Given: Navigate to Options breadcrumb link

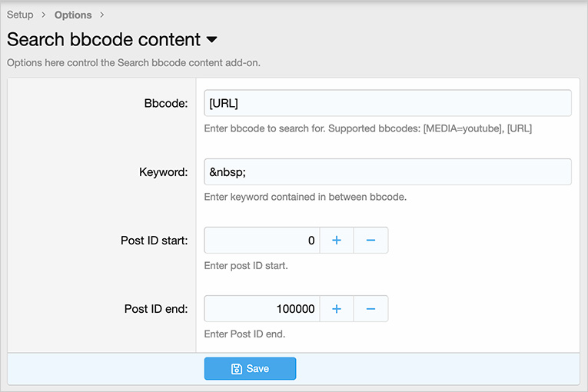Looking at the screenshot, I should (73, 15).
